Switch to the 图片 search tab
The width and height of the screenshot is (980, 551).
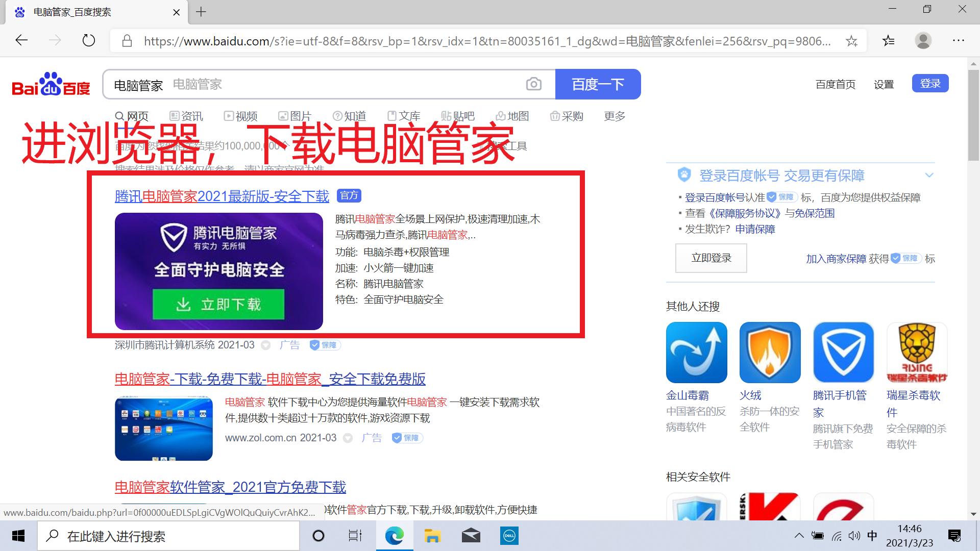296,116
